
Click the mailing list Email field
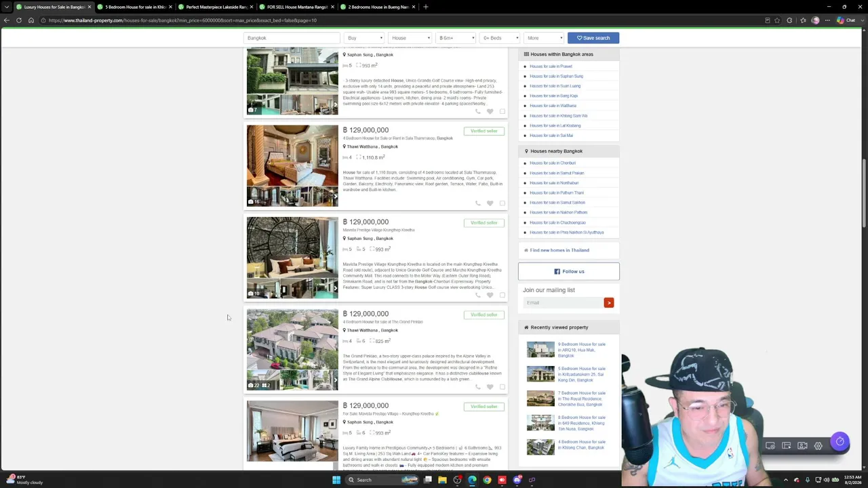(564, 303)
